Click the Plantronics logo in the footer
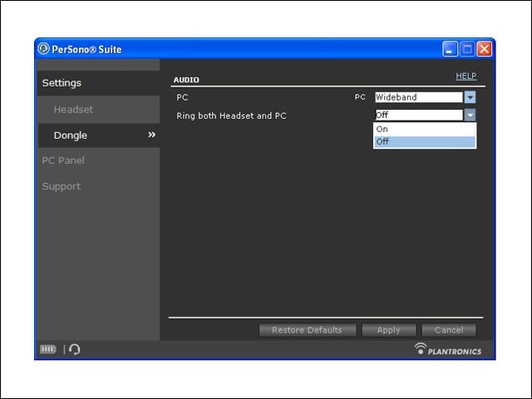The image size is (532, 399). click(448, 349)
